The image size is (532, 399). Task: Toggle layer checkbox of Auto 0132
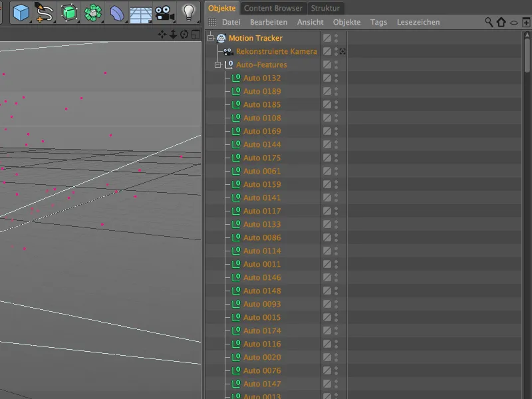(x=327, y=78)
